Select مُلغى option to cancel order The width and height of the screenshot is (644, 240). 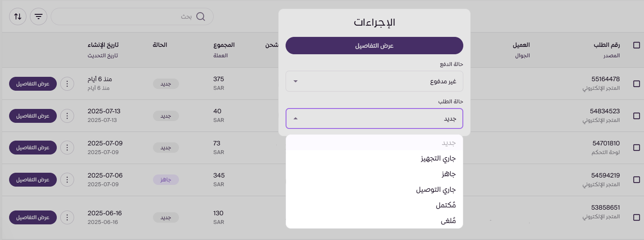click(448, 221)
